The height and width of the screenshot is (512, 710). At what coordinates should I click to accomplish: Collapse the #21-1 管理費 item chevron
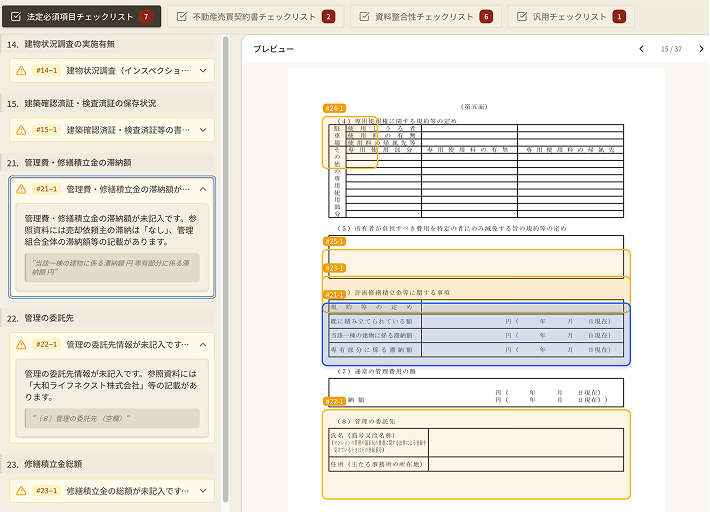coord(203,189)
